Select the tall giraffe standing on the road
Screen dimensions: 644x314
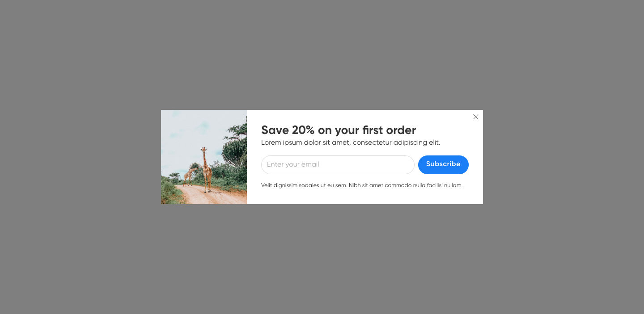(x=206, y=170)
